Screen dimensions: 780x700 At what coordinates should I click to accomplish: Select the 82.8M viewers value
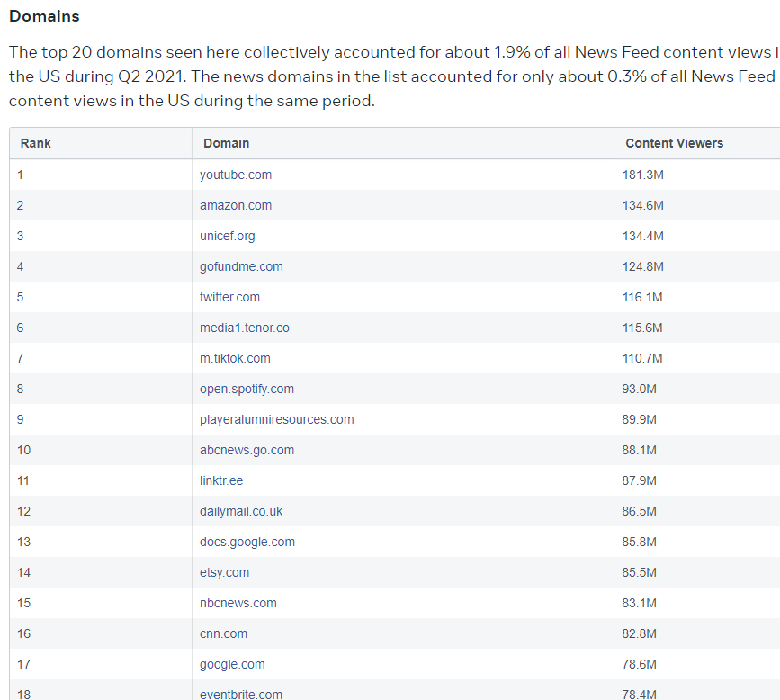[x=640, y=633]
